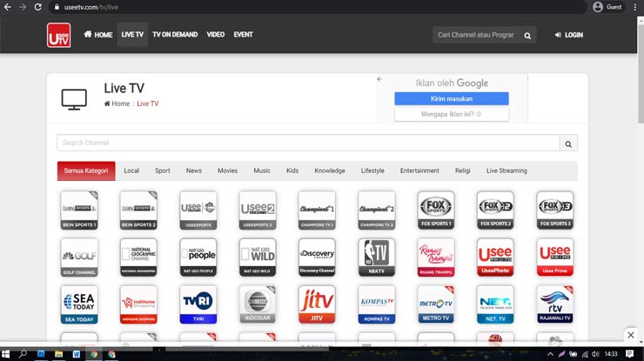644x361 pixels.
Task: Close the bottom banner with X
Action: coord(631,335)
